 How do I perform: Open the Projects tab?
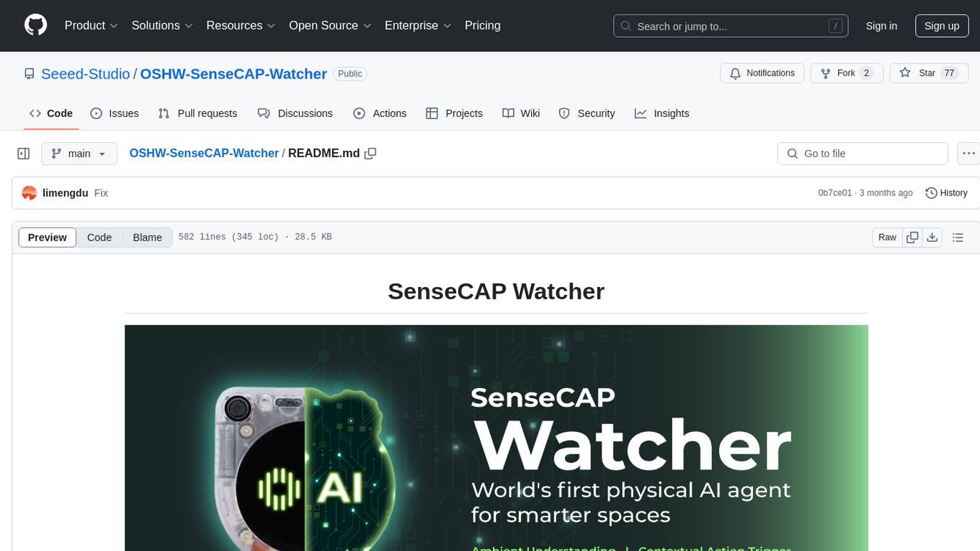(454, 113)
